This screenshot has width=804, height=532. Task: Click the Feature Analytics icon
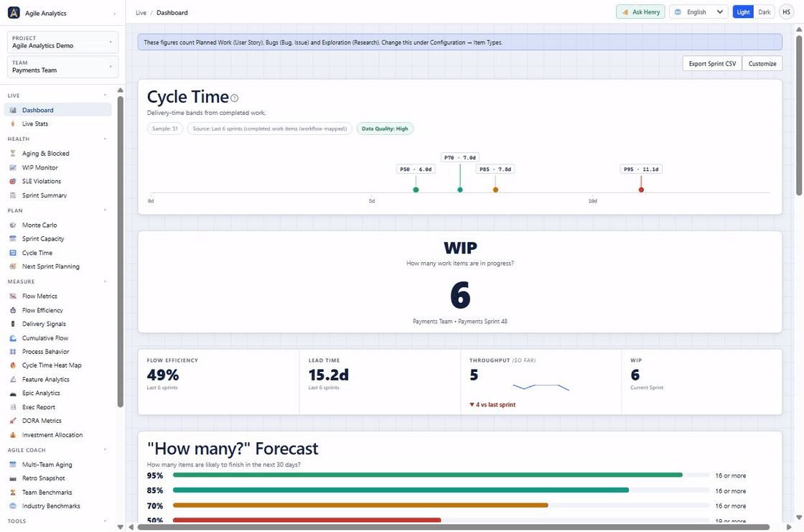[x=13, y=380]
